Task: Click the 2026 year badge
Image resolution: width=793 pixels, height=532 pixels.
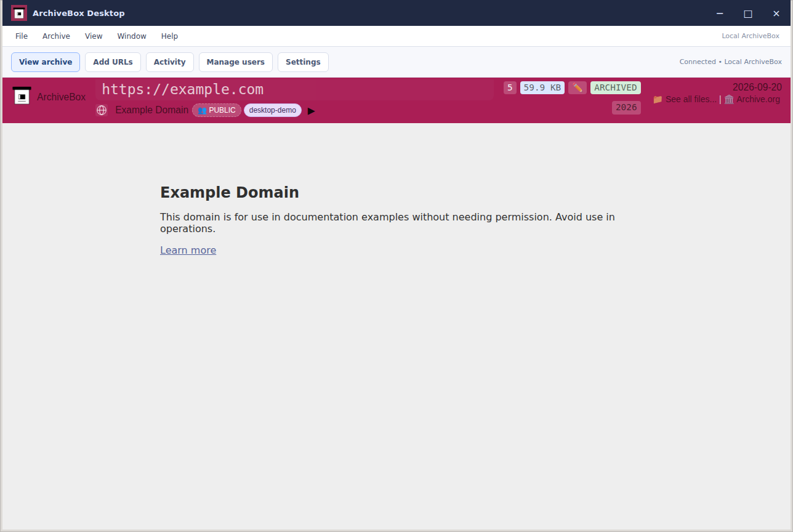Action: pos(626,108)
